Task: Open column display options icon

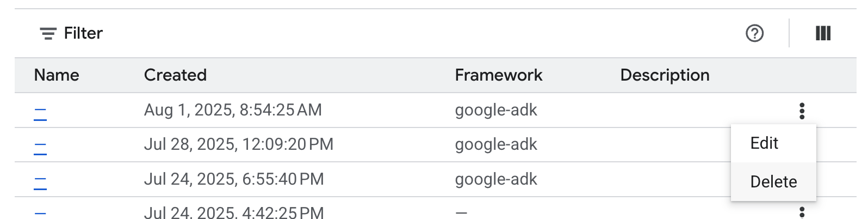Action: 823,34
